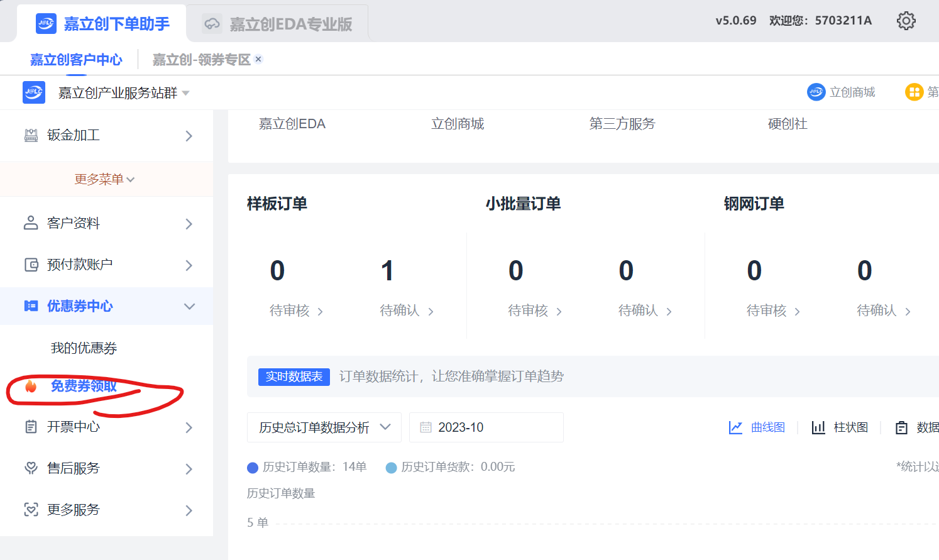View 钢网订单 待审核 orders
The width and height of the screenshot is (939, 560).
point(773,310)
